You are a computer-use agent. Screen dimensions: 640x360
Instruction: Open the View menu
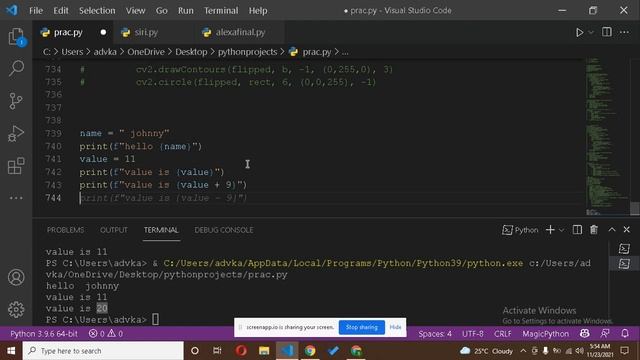click(135, 11)
